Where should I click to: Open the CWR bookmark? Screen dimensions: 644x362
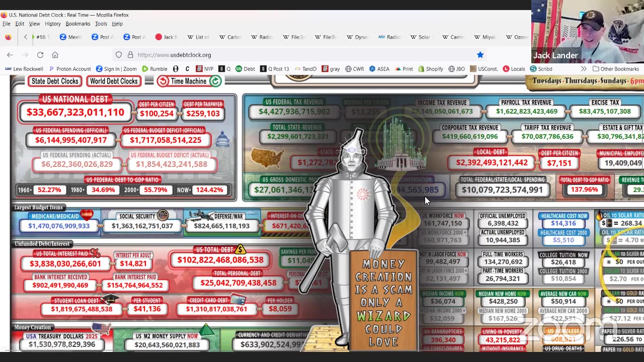(354, 69)
